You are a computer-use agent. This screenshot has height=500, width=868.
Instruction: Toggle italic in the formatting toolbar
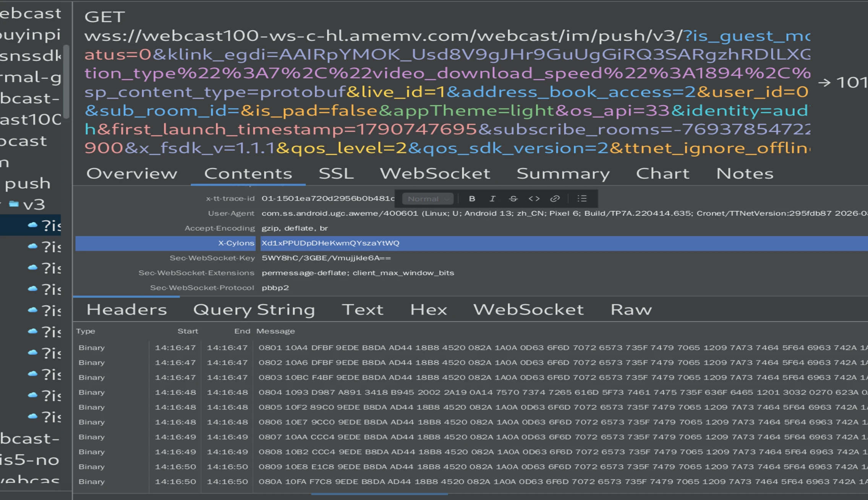[x=492, y=198]
